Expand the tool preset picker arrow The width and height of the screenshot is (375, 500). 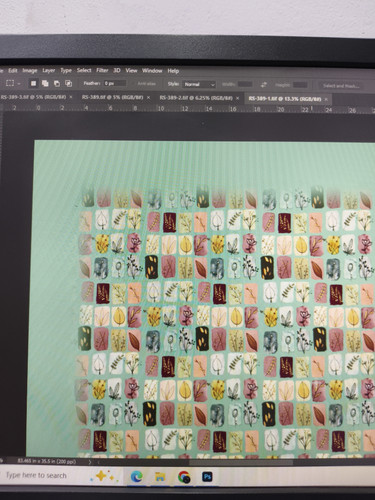[x=19, y=84]
